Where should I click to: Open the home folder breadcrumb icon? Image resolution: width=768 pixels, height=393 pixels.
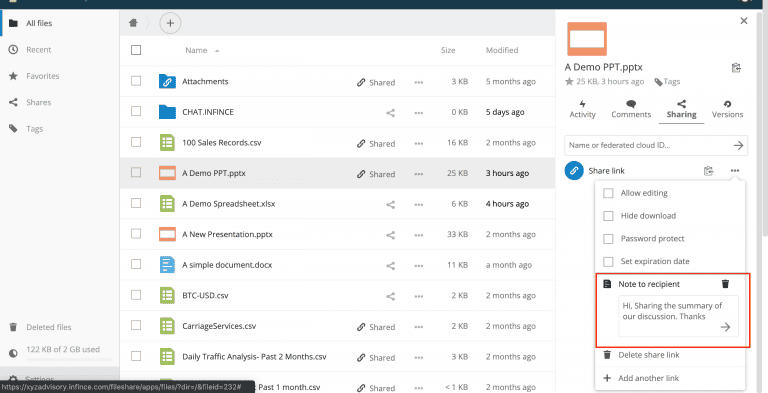pos(133,23)
